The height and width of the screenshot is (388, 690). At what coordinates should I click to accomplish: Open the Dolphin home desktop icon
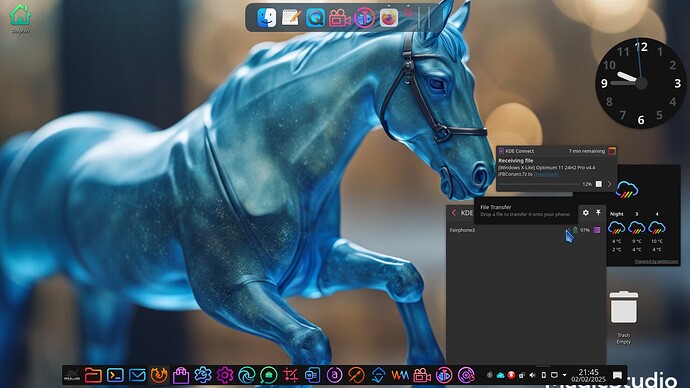(x=20, y=18)
